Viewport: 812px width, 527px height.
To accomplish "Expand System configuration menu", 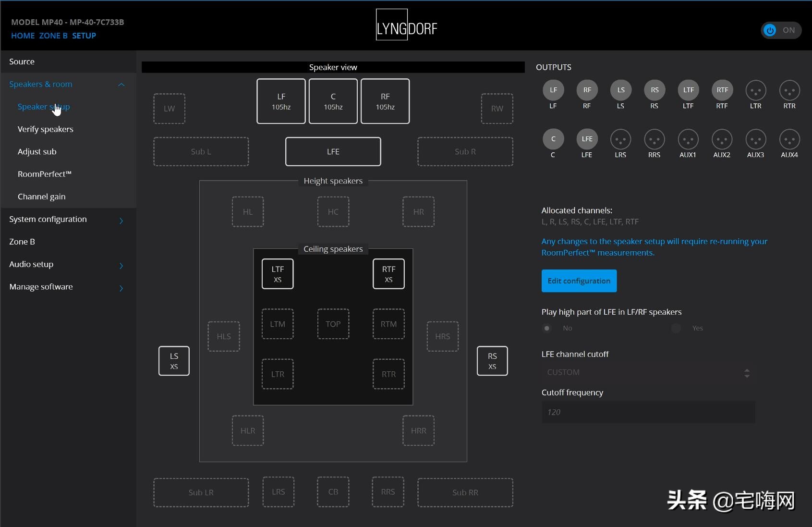I will [x=121, y=220].
